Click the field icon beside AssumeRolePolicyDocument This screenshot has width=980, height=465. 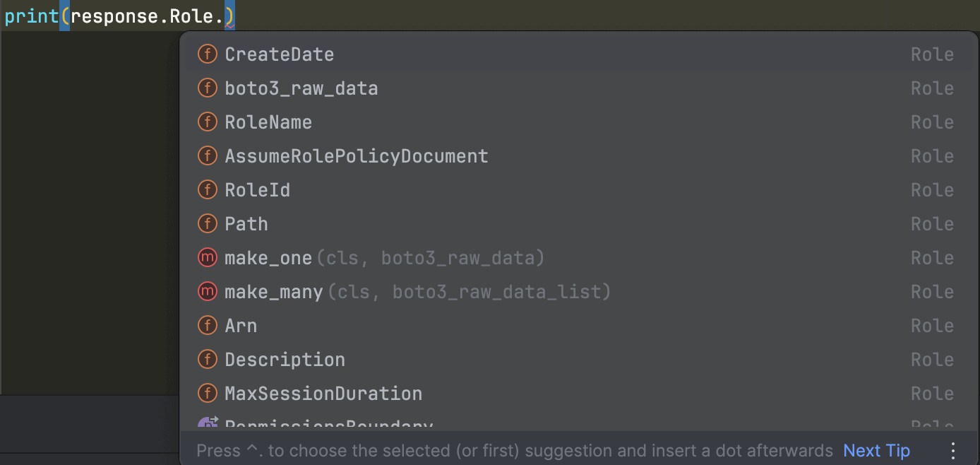point(207,156)
